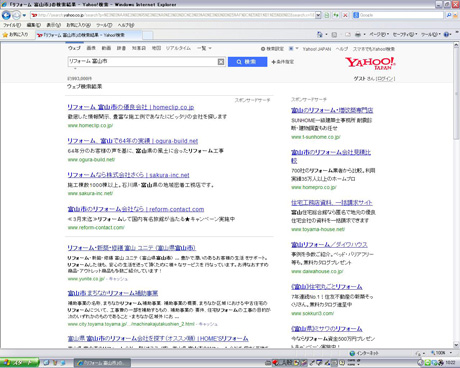Open the 表示 menu

pyautogui.click(x=53, y=25)
